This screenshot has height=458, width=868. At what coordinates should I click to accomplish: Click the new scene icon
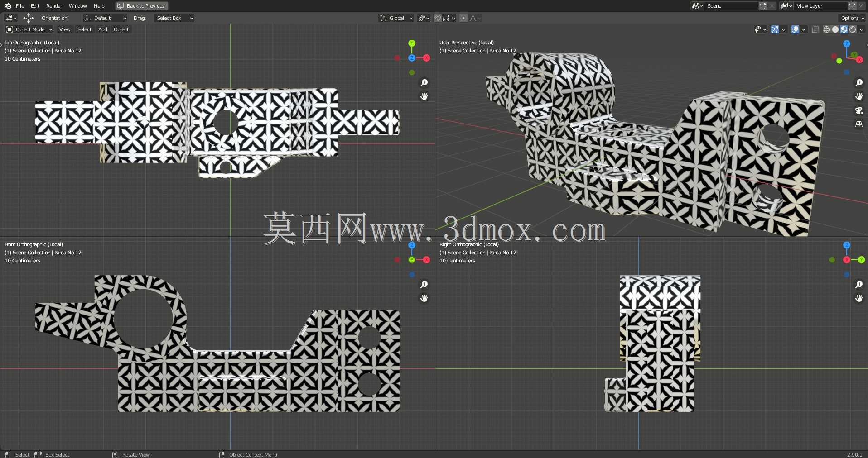tap(763, 6)
